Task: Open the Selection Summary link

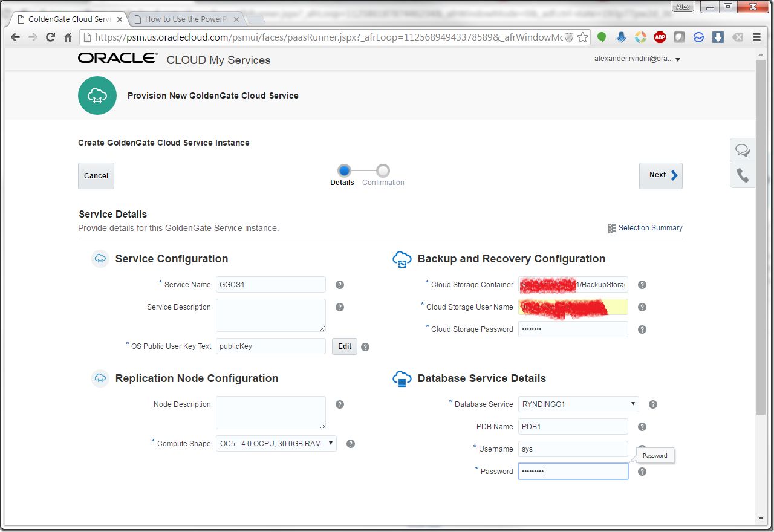Action: pyautogui.click(x=645, y=228)
